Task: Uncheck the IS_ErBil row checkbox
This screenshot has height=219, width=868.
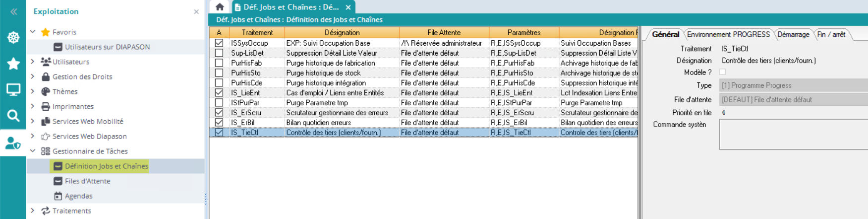Action: (x=219, y=123)
